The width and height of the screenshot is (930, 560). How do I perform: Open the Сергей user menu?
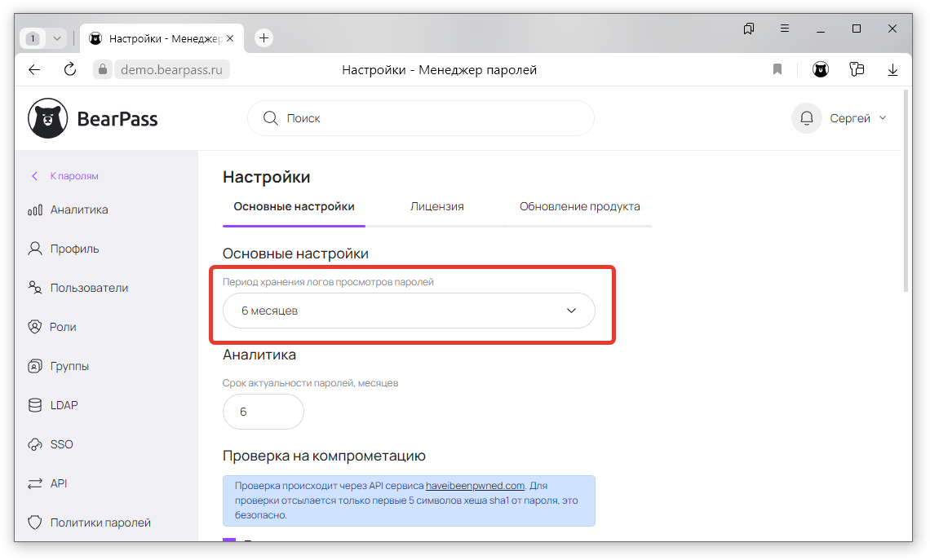pyautogui.click(x=857, y=118)
